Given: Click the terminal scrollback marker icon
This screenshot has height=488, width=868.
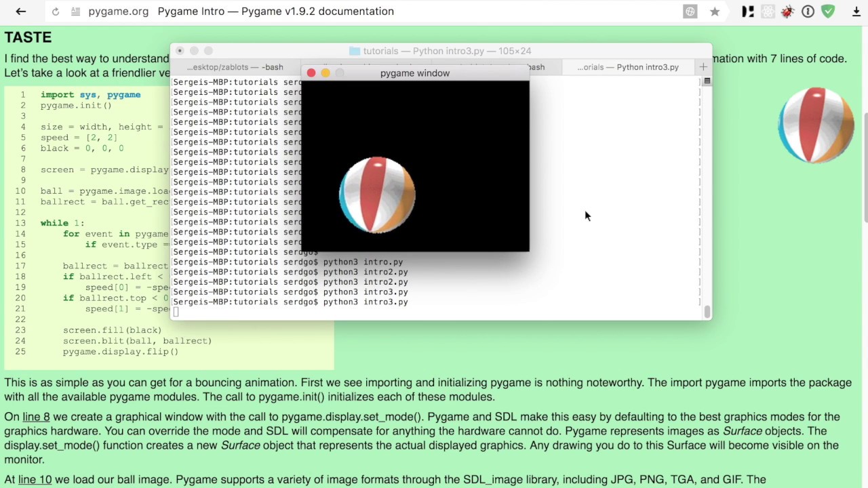Looking at the screenshot, I should [x=707, y=81].
